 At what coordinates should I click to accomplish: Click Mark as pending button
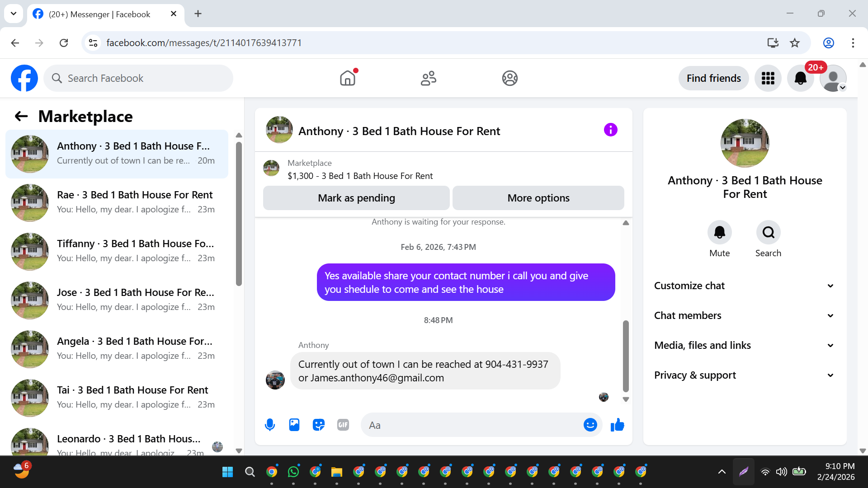(x=356, y=198)
